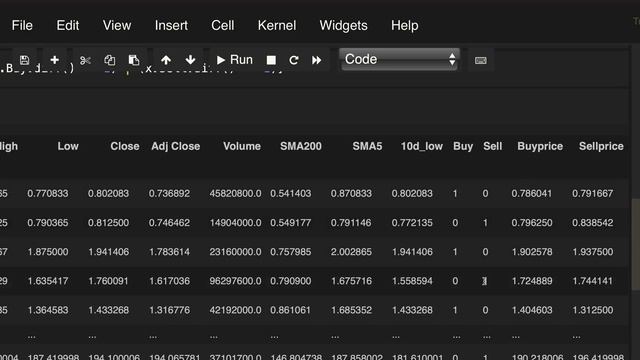Open the command palette keyboard icon
This screenshot has height=360, width=640.
(x=480, y=60)
